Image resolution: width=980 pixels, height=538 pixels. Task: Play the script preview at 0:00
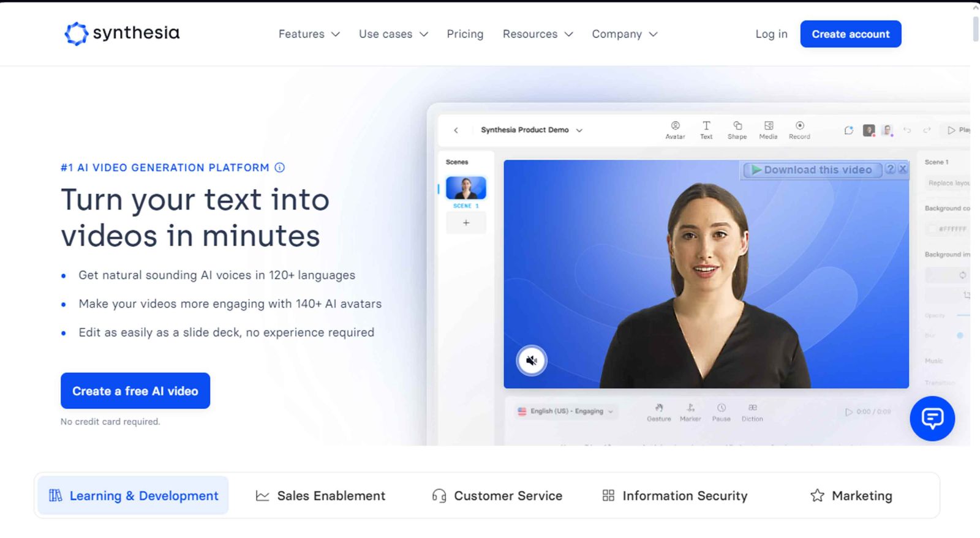[x=849, y=412]
